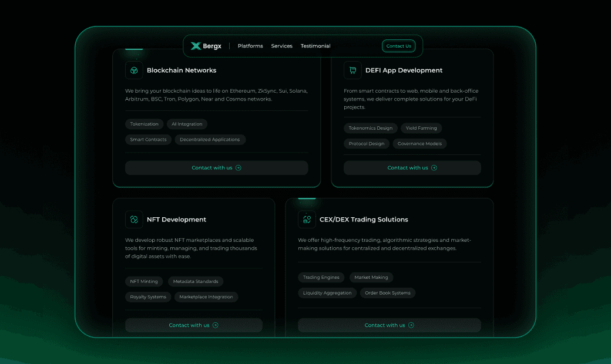Select the Trading Engines tag
The image size is (611, 364).
pyautogui.click(x=321, y=278)
